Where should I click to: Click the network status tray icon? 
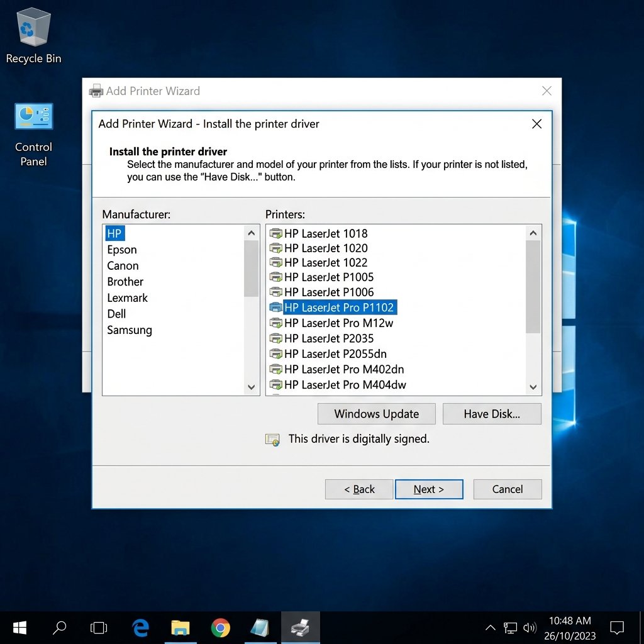coord(510,628)
